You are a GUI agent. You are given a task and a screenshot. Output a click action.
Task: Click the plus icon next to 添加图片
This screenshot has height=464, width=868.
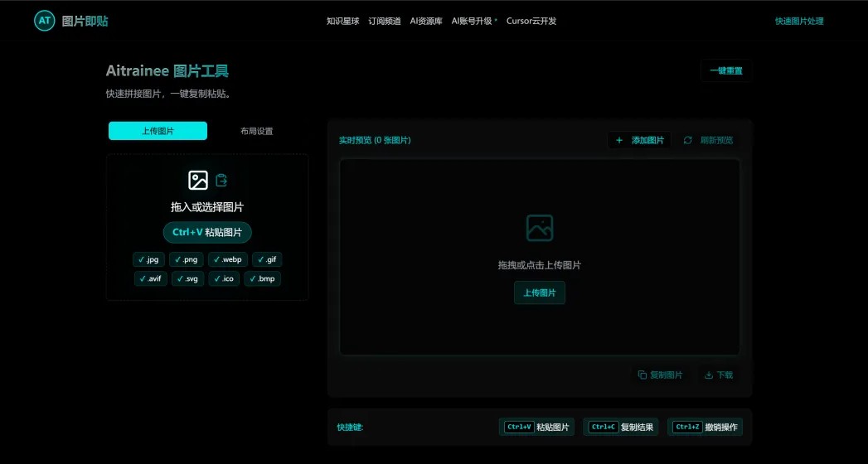point(619,141)
